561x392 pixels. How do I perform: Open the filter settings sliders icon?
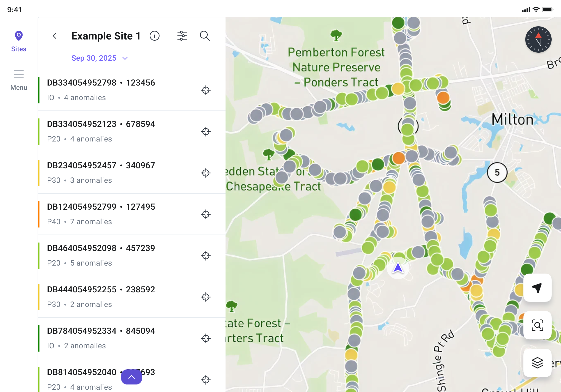tap(182, 36)
